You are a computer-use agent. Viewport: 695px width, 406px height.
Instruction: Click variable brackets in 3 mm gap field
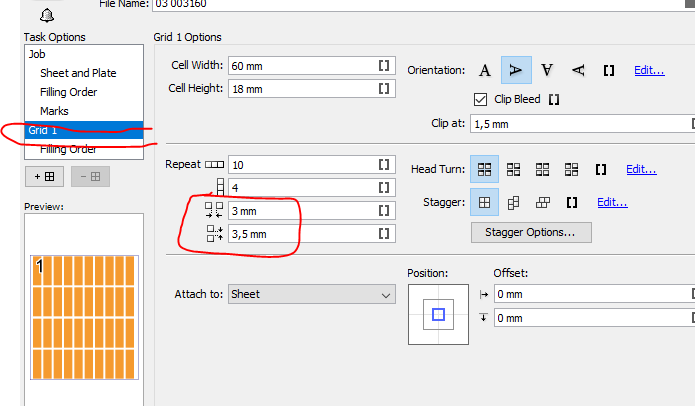pos(384,211)
